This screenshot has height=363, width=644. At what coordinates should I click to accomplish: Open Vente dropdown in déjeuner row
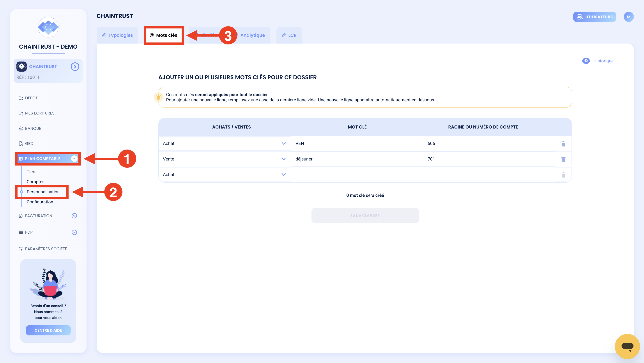[x=225, y=159]
